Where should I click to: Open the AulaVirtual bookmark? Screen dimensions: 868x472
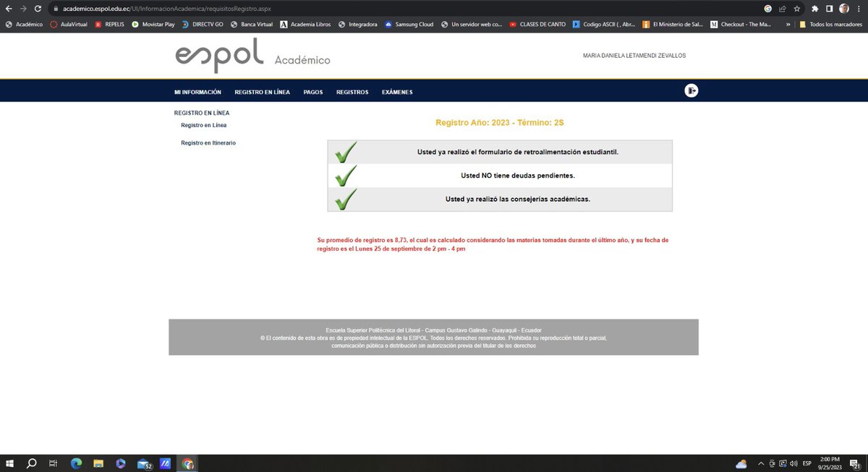coord(68,24)
